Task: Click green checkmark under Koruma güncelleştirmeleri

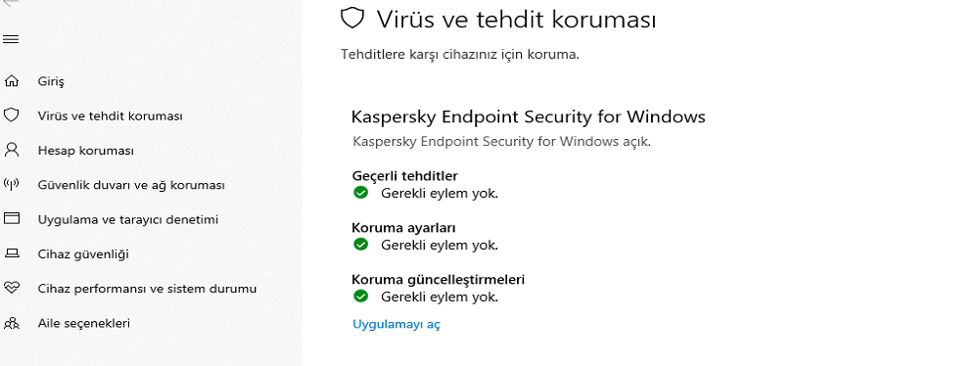Action: 360,297
